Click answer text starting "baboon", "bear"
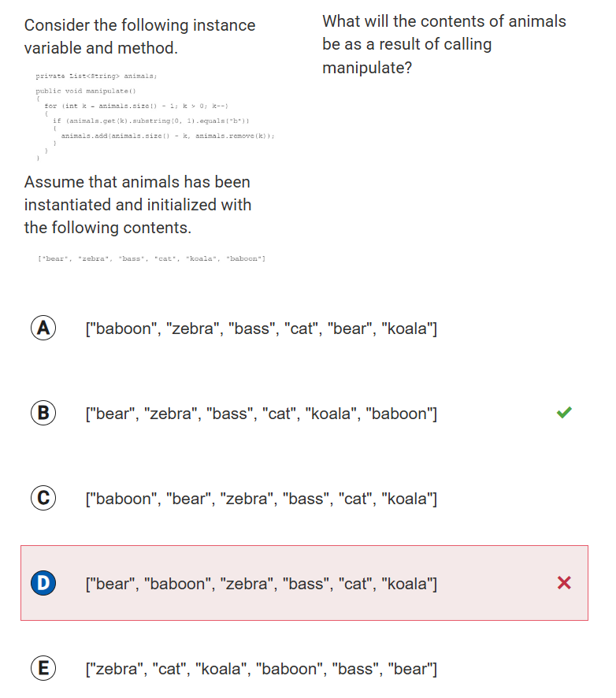616x698 pixels. point(260,499)
